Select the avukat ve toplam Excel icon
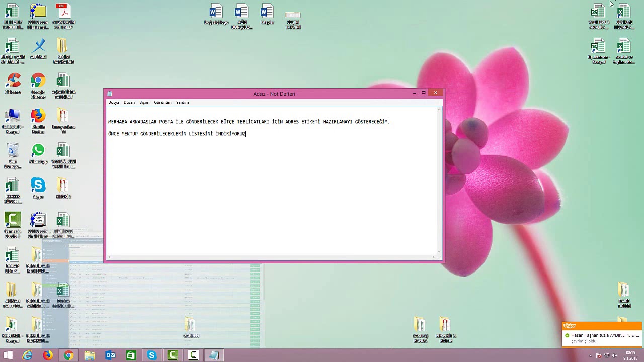 point(624,52)
